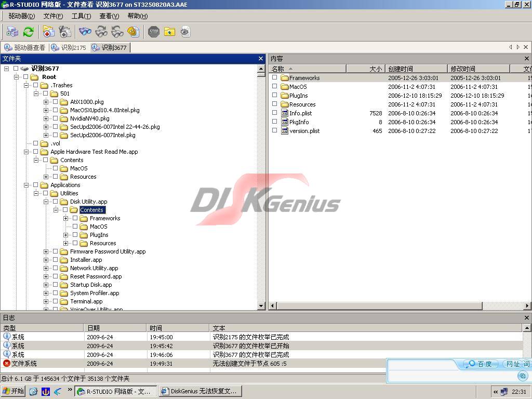This screenshot has width=532, height=399.
Task: Click the contents panel horizontal scrollbar
Action: coord(380,305)
